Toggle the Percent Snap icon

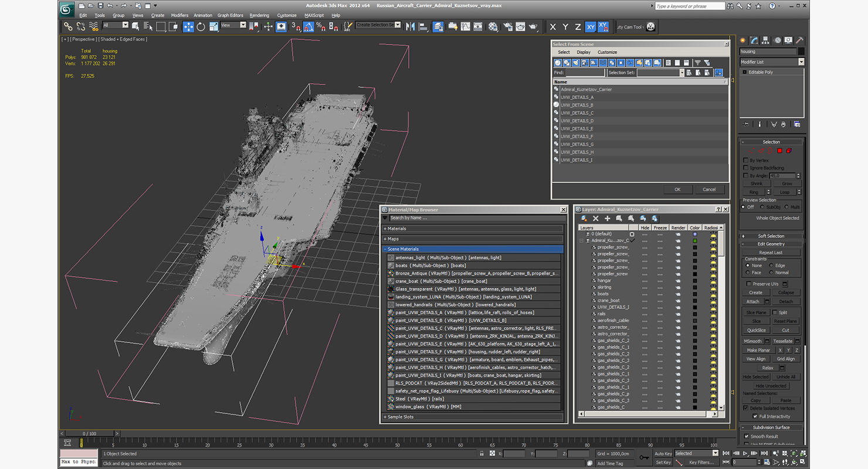tap(321, 26)
